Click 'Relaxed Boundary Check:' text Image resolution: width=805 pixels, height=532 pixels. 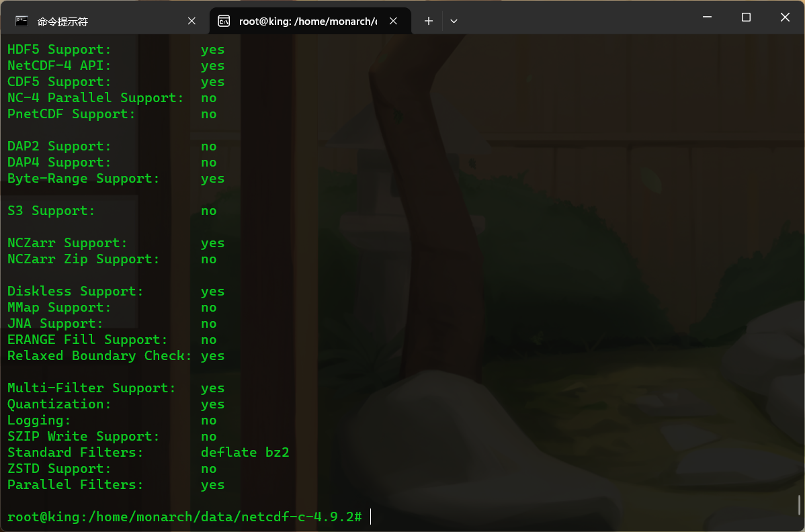(x=99, y=356)
